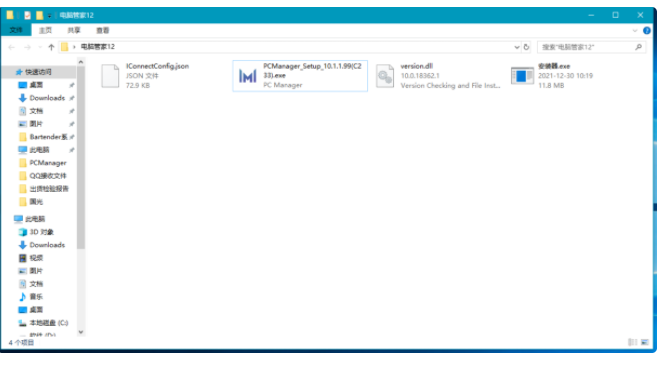Viewport: 664px width, 365px height.
Task: Select the PCManager_Setup exe file icon
Action: point(248,76)
